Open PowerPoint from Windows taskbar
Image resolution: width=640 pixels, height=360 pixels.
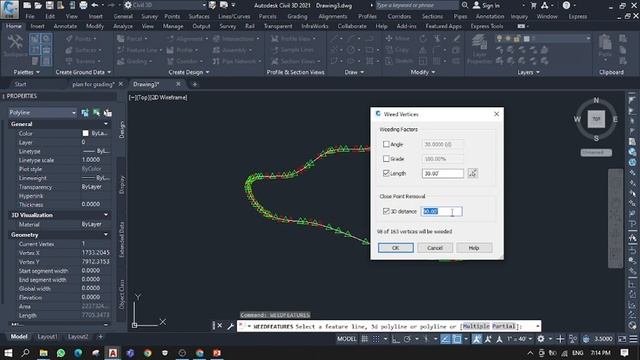(x=217, y=353)
